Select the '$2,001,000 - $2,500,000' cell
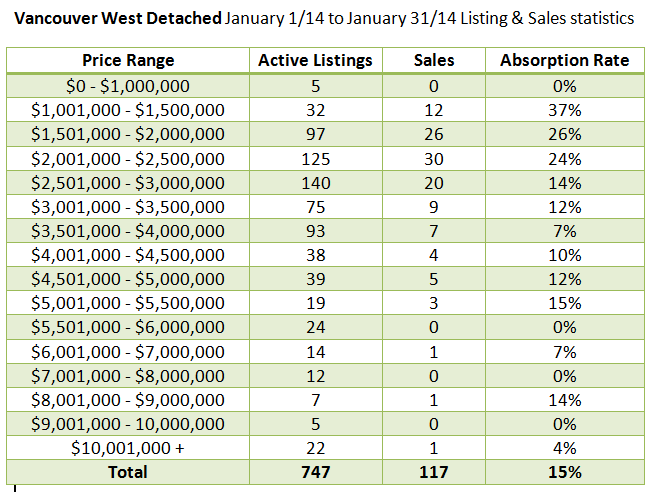This screenshot has width=651, height=492. (x=128, y=159)
